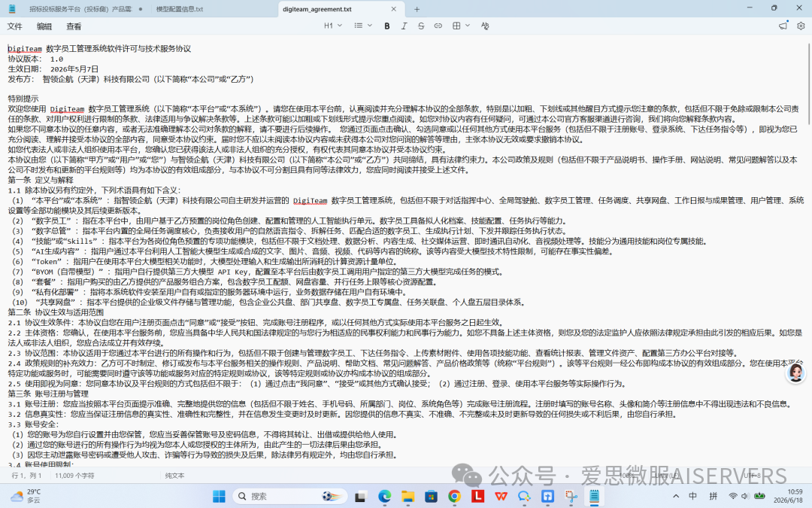Open the Windows Start menu

point(219,496)
